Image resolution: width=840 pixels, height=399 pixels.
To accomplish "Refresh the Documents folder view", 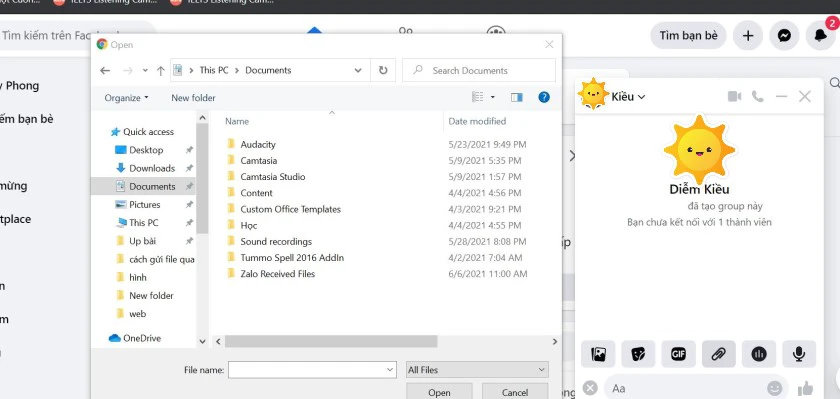I will coord(383,70).
